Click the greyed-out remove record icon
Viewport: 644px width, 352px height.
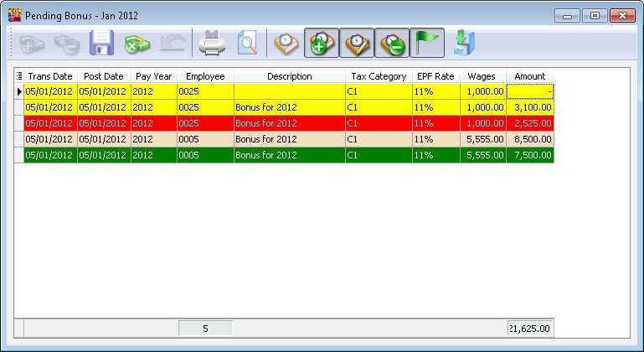click(x=66, y=44)
